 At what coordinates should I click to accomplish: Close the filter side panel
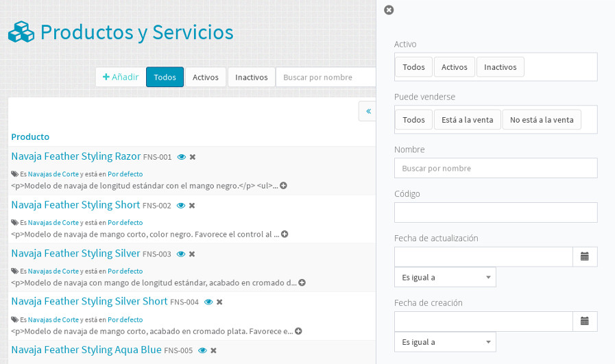click(389, 10)
